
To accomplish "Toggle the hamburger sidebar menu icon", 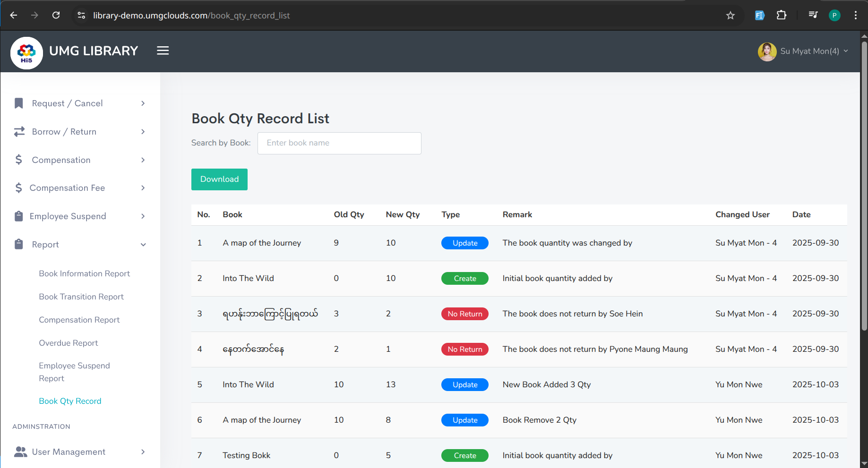I will [163, 51].
